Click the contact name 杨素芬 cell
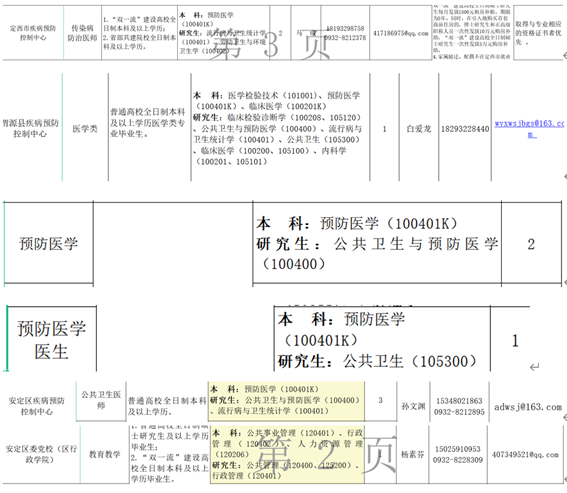The width and height of the screenshot is (567, 493). pyautogui.click(x=413, y=454)
